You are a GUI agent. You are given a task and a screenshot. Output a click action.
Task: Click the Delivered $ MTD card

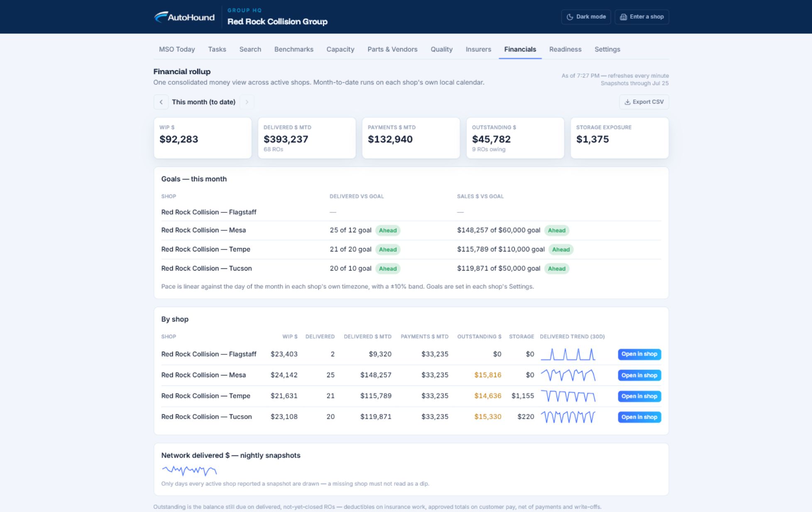tap(307, 138)
